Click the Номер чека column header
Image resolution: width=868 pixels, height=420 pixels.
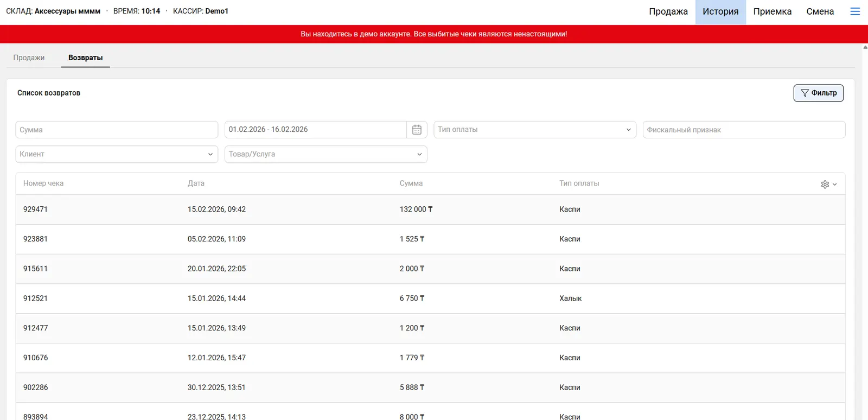tap(43, 183)
